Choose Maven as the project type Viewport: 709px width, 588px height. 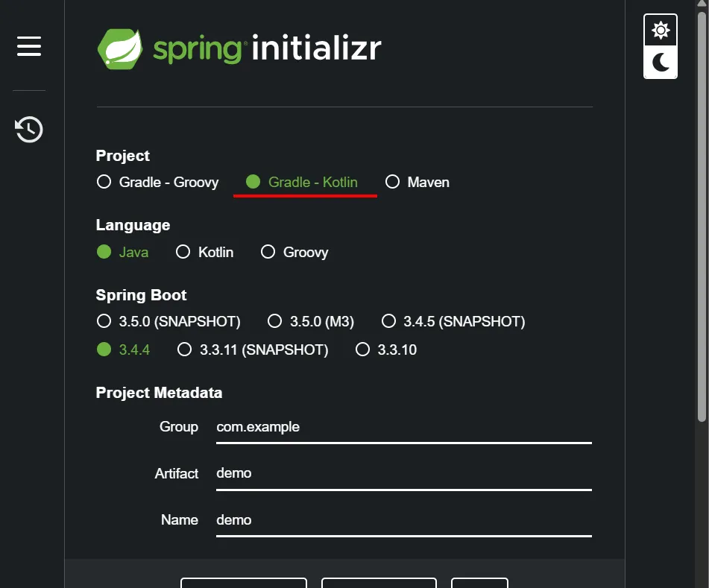(x=417, y=182)
